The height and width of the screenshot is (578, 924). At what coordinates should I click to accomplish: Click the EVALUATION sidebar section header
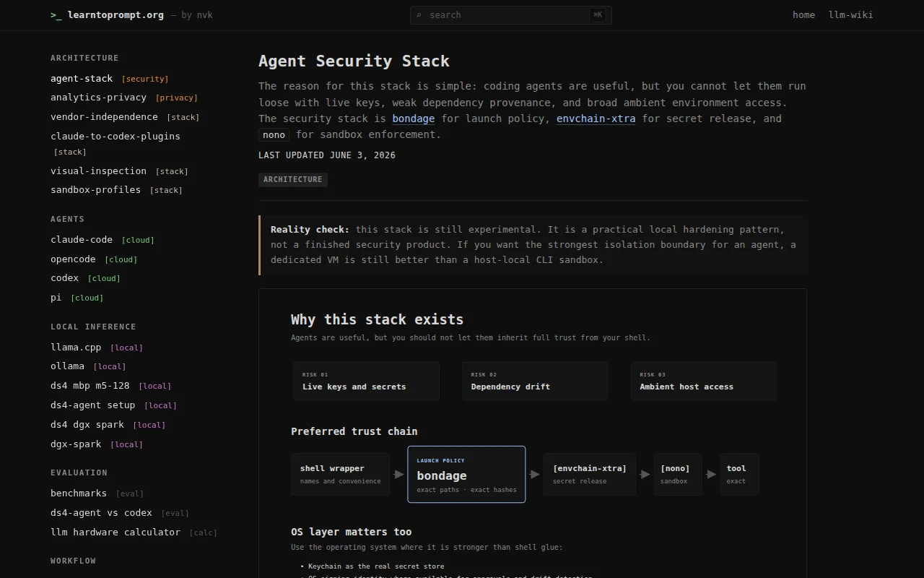coord(79,473)
